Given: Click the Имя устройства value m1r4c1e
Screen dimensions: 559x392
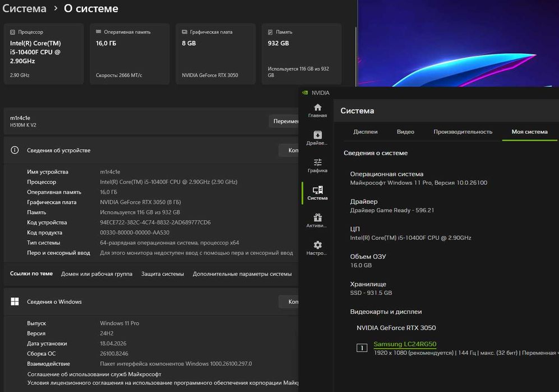Looking at the screenshot, I should pyautogui.click(x=110, y=171).
